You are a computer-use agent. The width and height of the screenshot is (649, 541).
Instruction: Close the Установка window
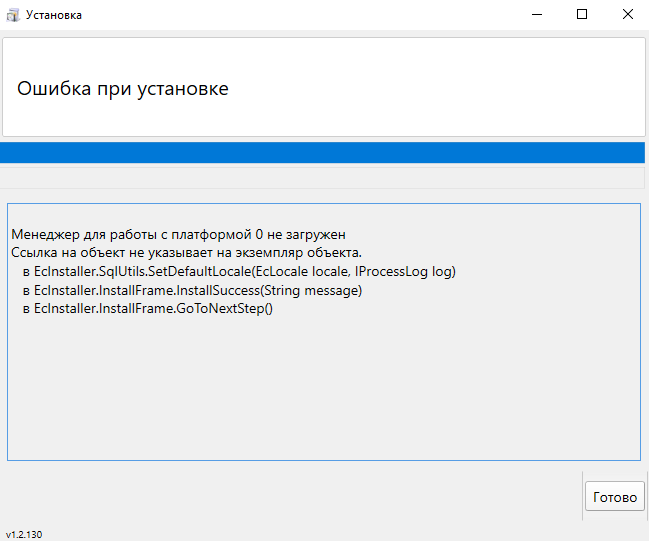point(627,14)
